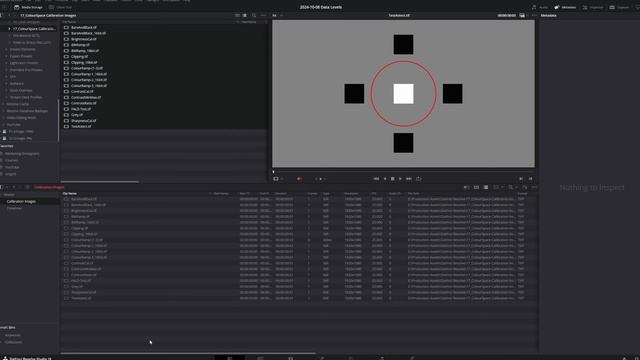
Task: Play the viewer clip in reverse
Action: click(x=385, y=179)
